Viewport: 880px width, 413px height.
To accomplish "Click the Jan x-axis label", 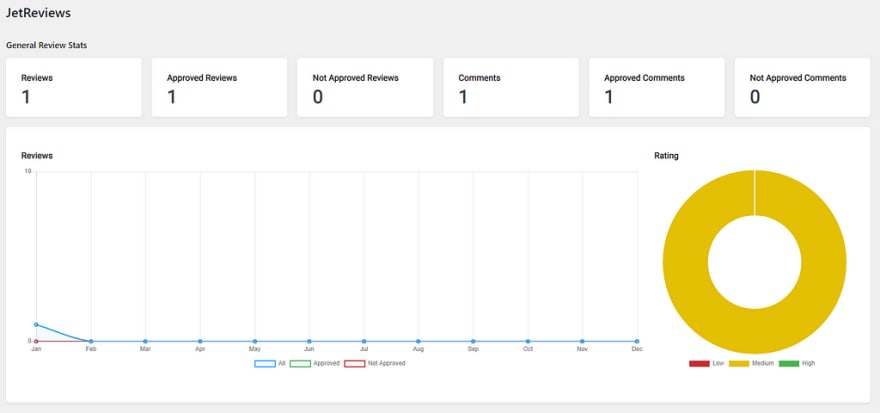I will (36, 349).
